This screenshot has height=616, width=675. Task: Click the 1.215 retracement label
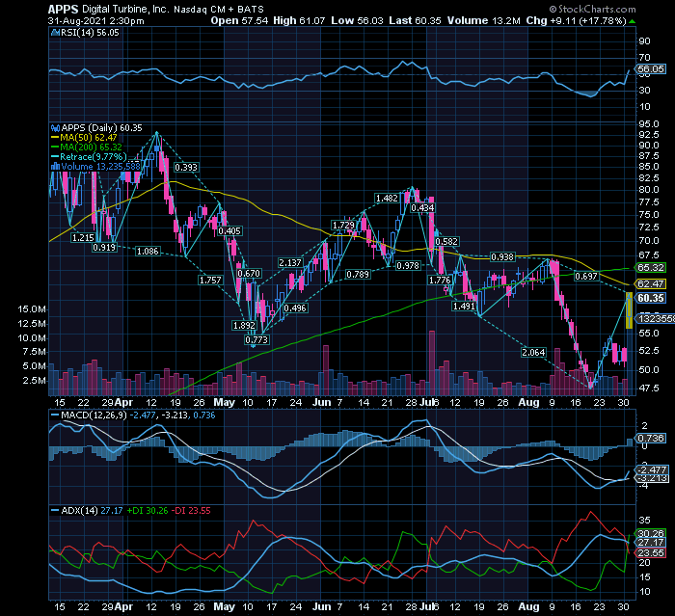(x=83, y=238)
